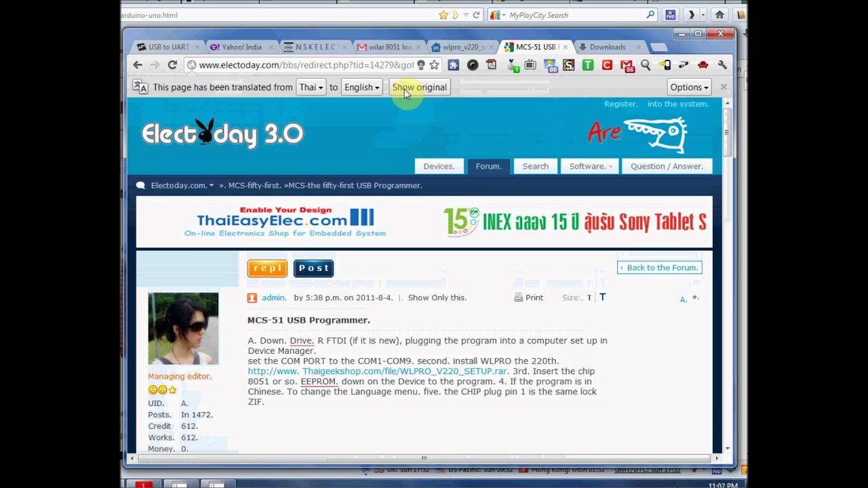Click admin's avatar photo

pos(183,329)
